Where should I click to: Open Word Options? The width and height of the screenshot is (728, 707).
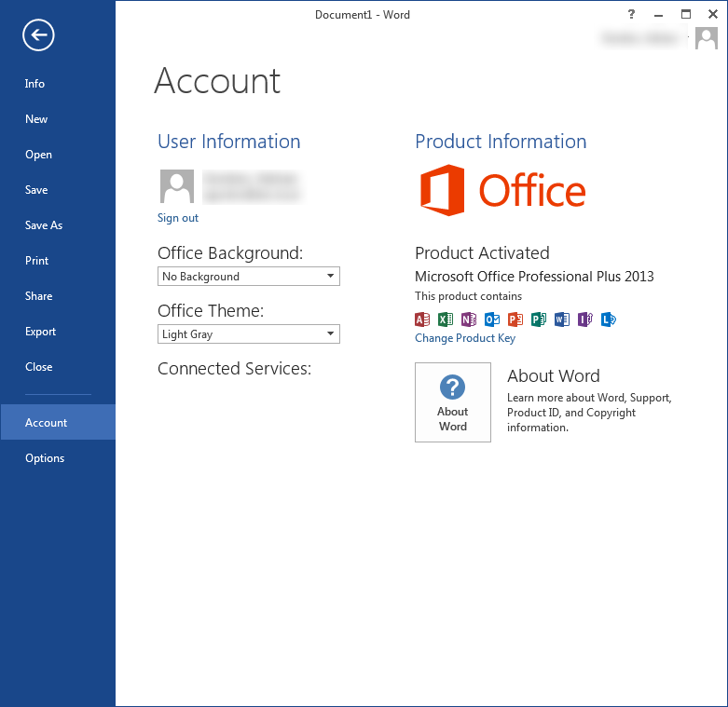point(45,458)
